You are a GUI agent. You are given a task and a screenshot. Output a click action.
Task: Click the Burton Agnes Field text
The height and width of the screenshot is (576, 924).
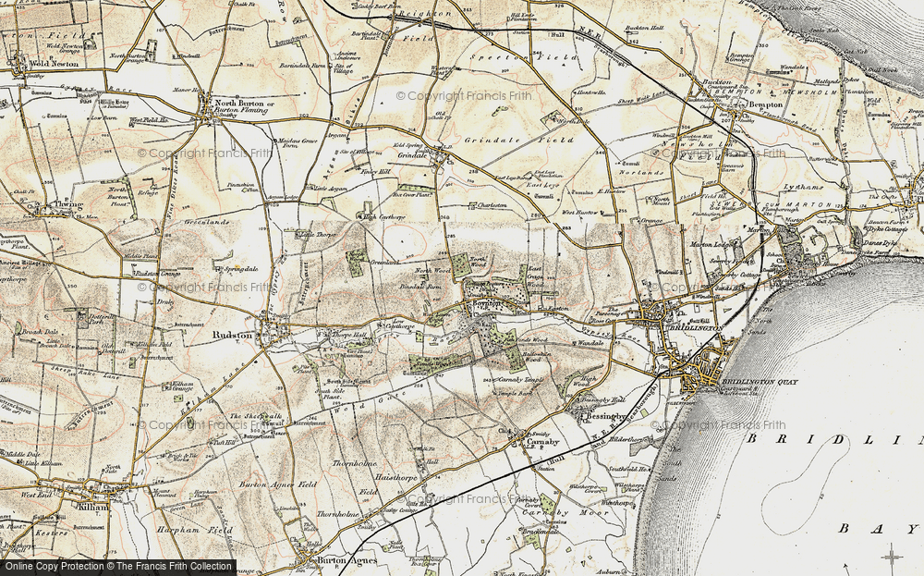click(277, 484)
